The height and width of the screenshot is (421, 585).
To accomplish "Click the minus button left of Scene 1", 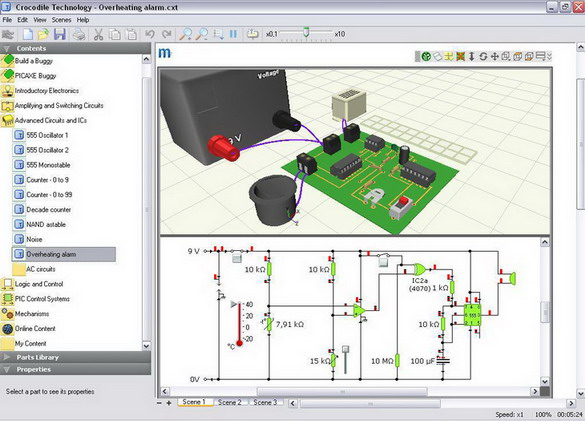I will point(159,403).
